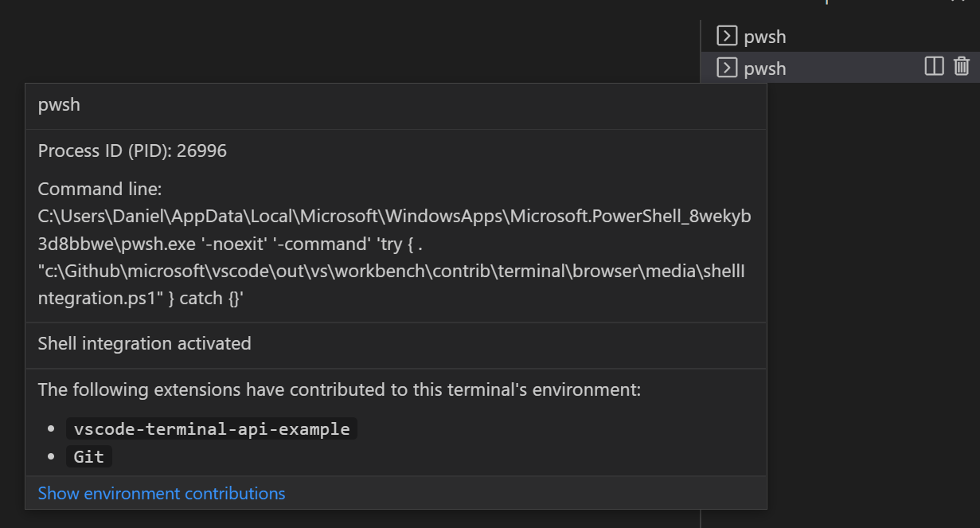Click the bullet next to Git
This screenshot has height=528, width=980.
click(x=50, y=456)
